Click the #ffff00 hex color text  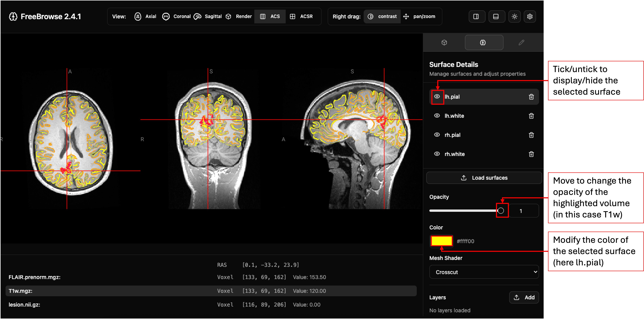point(465,241)
